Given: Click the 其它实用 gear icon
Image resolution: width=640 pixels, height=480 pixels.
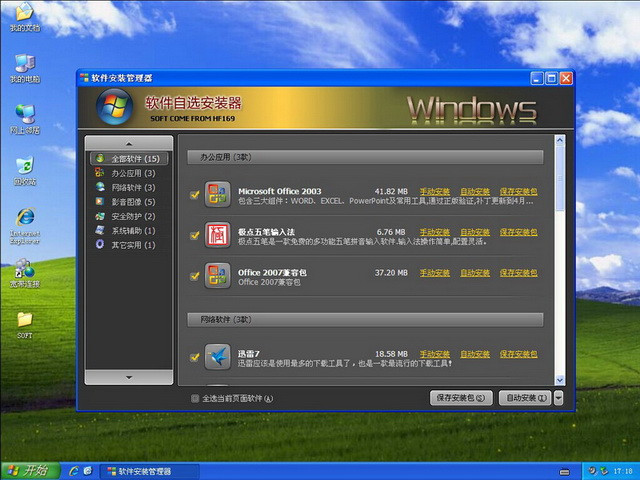Looking at the screenshot, I should 100,244.
